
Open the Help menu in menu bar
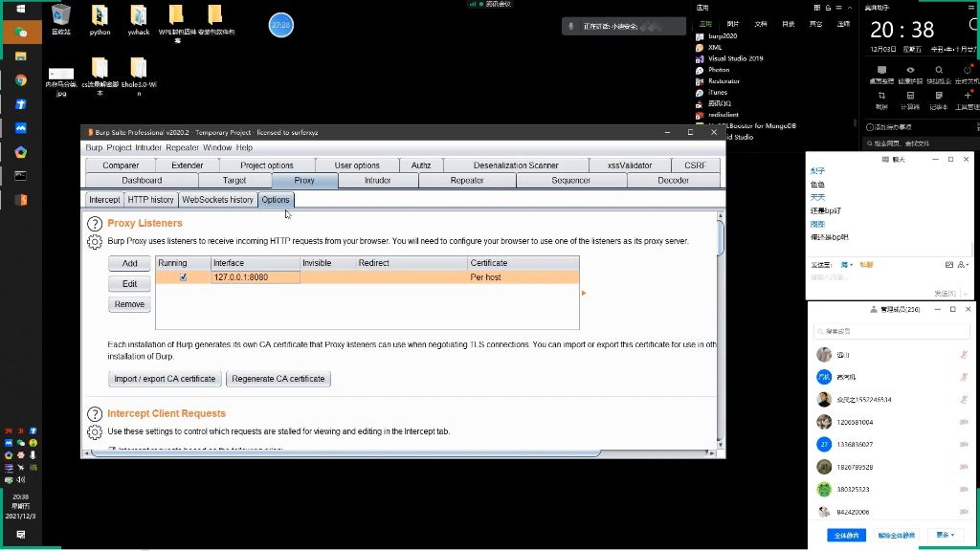244,148
